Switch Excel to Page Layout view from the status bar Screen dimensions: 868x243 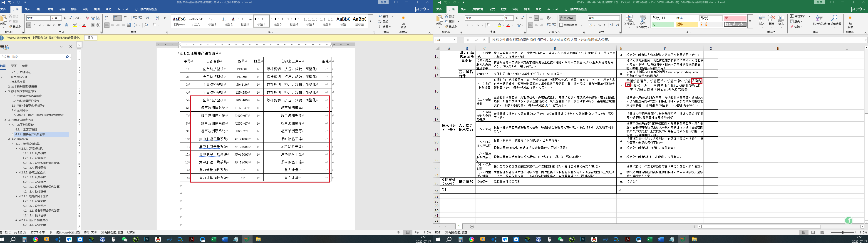coord(813,233)
